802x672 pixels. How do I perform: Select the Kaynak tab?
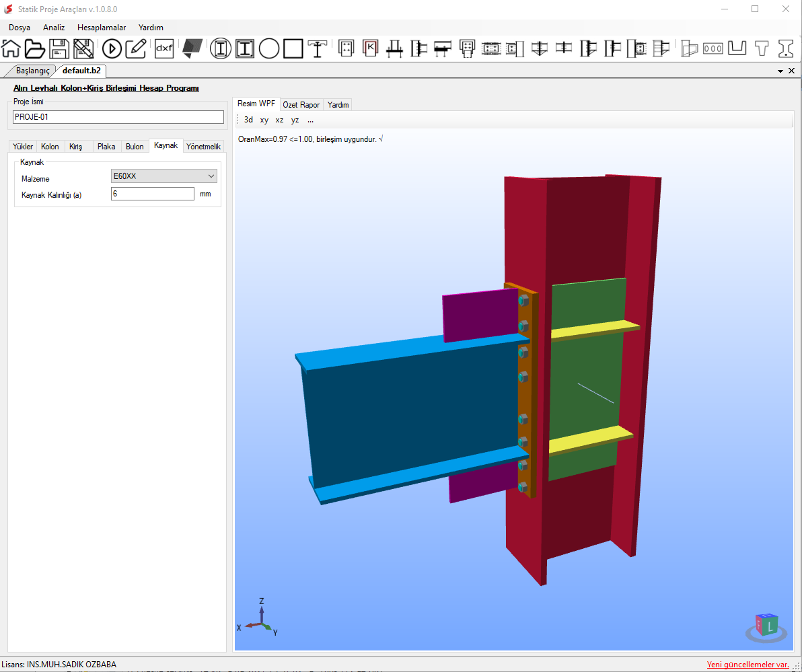(166, 145)
